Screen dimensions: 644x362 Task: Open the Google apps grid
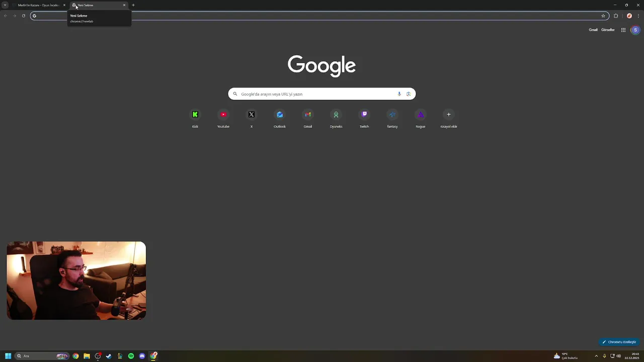coord(623,30)
